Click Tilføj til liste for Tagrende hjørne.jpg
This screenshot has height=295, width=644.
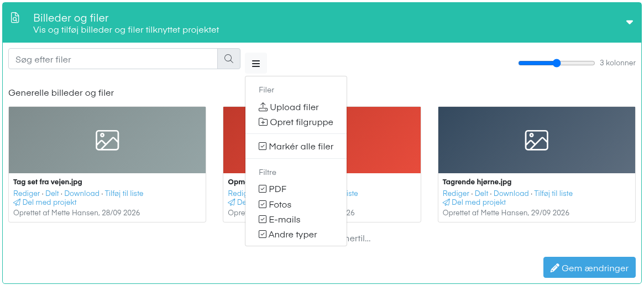pos(553,193)
